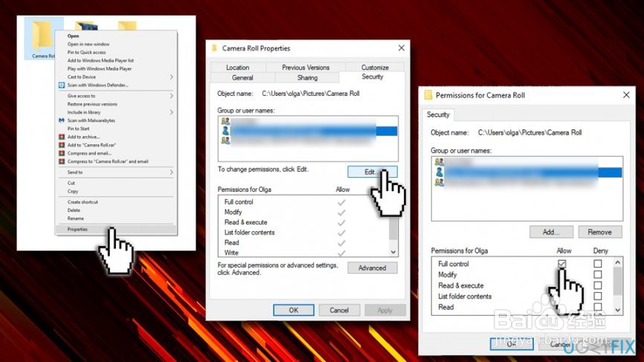Screen dimensions: 644x362
Task: Click folder icon in Permissions for Camera Roll title
Action: 428,95
